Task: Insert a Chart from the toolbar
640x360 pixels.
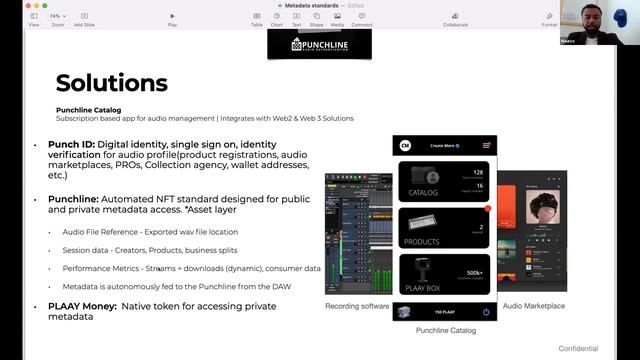Action: tap(276, 19)
